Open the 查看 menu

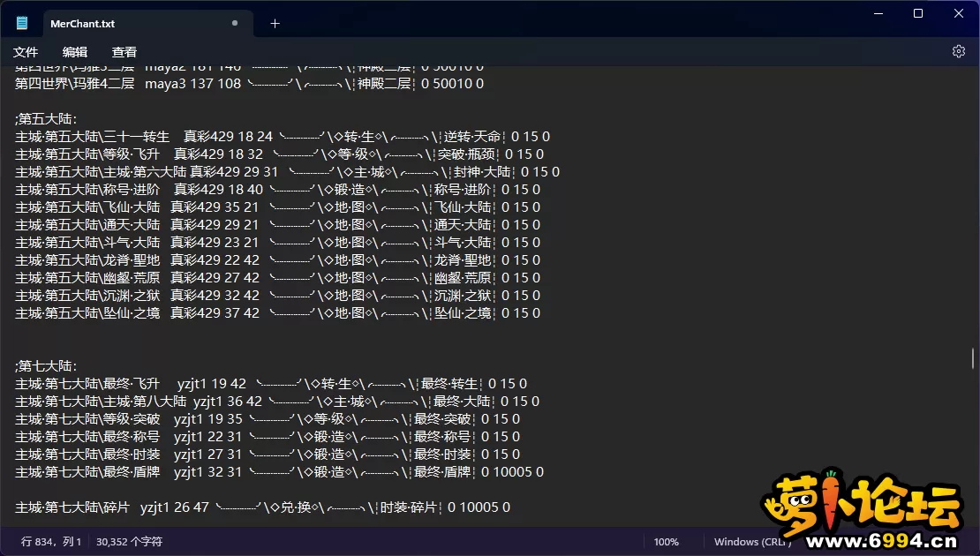tap(124, 52)
